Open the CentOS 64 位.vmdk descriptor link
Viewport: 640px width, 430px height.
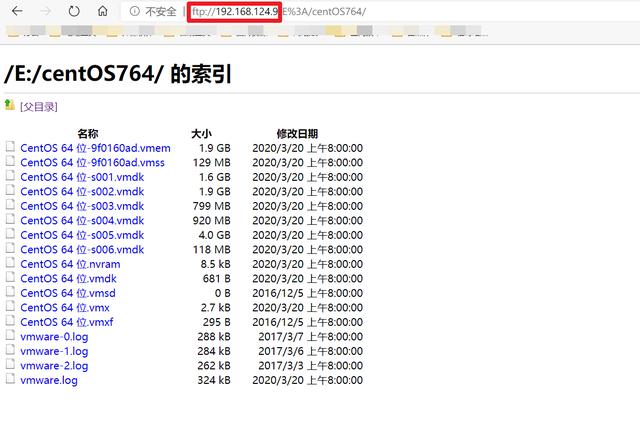69,279
